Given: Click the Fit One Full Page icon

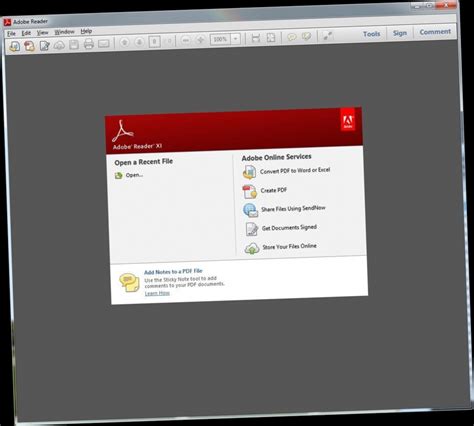Looking at the screenshot, I should click(x=271, y=37).
